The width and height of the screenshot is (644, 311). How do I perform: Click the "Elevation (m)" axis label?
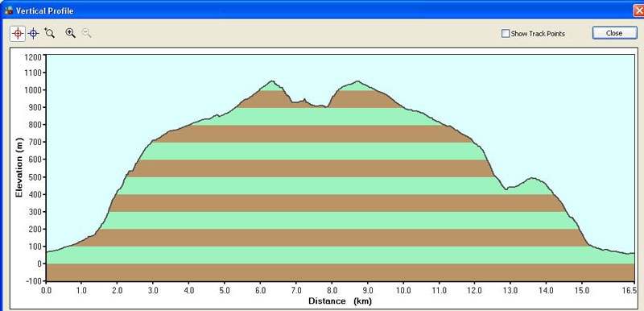19,168
